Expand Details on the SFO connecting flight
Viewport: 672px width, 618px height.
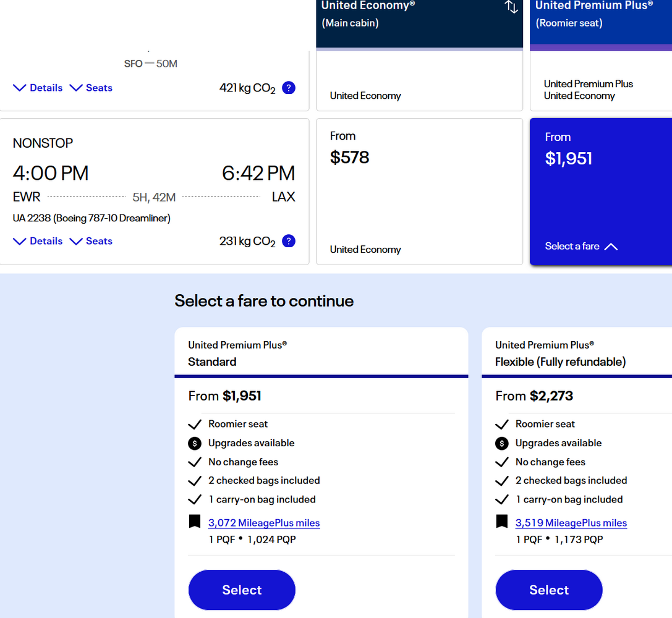tap(38, 88)
